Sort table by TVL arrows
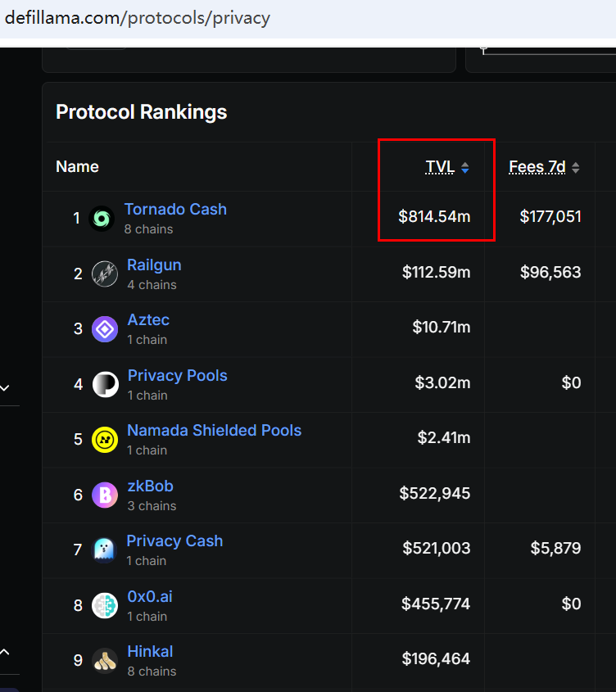 (465, 168)
